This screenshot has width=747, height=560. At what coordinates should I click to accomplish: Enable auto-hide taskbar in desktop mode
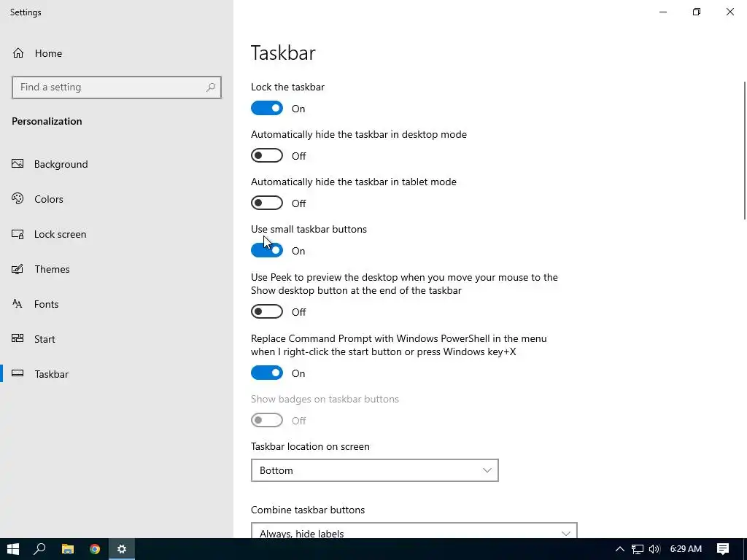coord(267,155)
